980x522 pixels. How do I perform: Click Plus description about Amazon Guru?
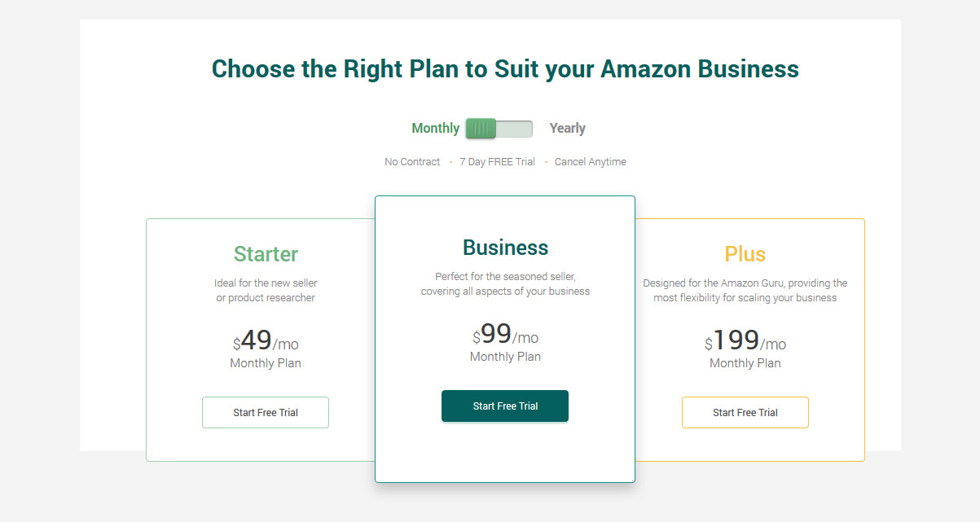tap(745, 291)
